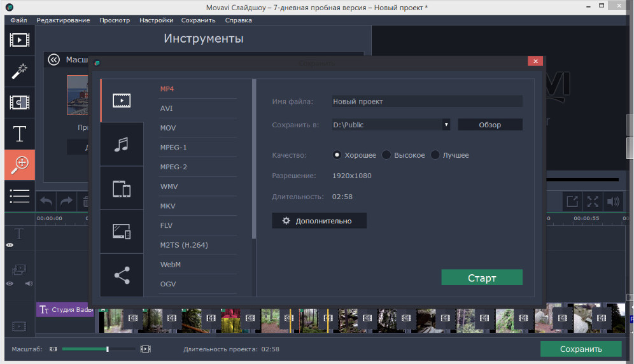
Task: Click the volume speaker icon
Action: (x=613, y=201)
